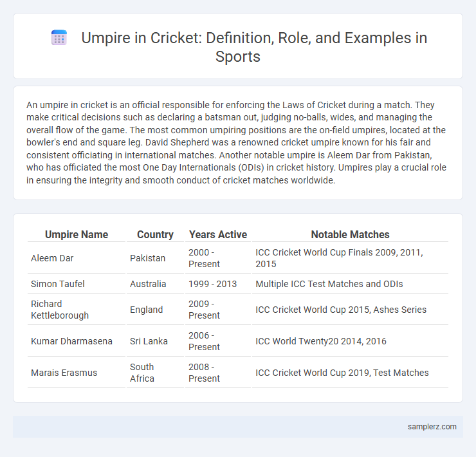Click the Pakistan country cell
The height and width of the screenshot is (457, 476).
click(x=155, y=258)
